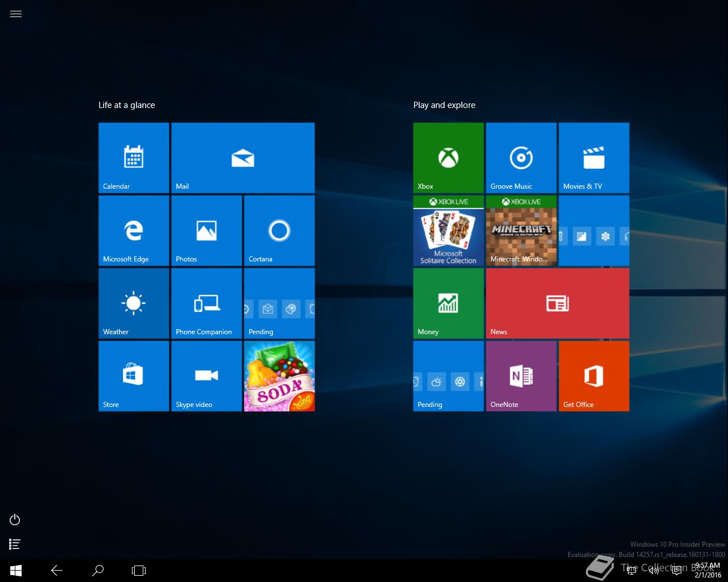Show the All apps list
The width and height of the screenshot is (728, 582).
click(x=15, y=544)
